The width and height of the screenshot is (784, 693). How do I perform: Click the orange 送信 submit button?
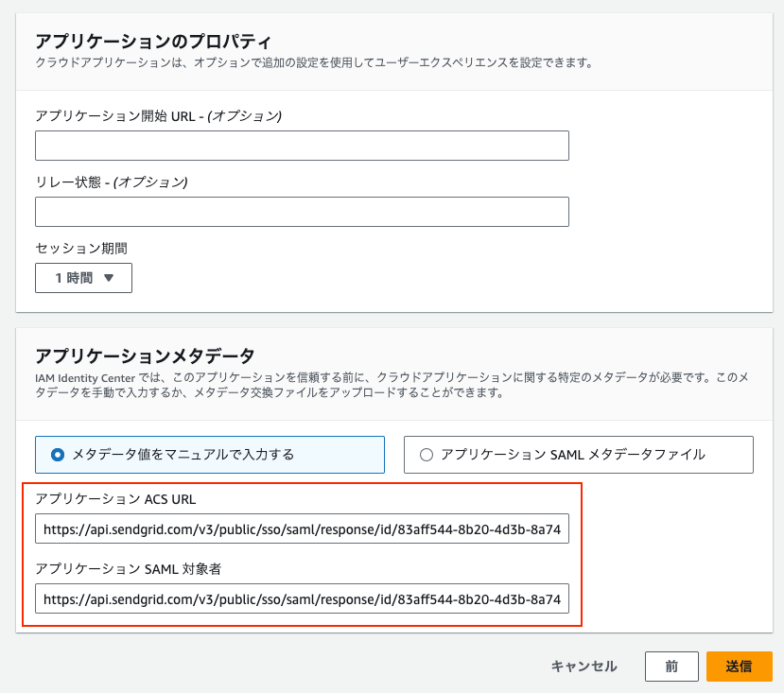click(739, 666)
